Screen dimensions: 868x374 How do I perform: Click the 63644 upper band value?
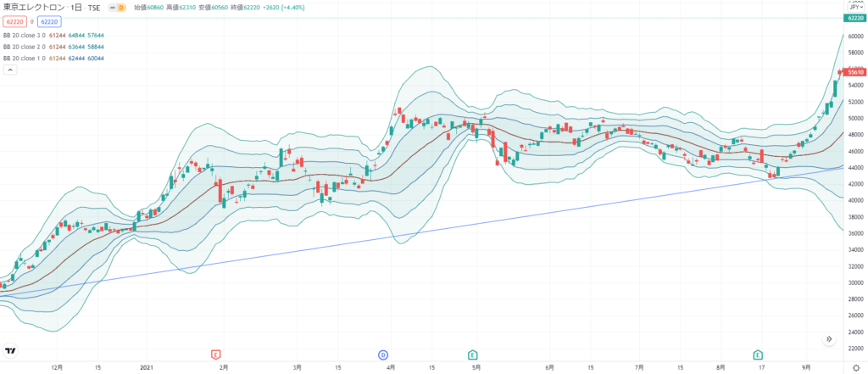click(x=76, y=47)
